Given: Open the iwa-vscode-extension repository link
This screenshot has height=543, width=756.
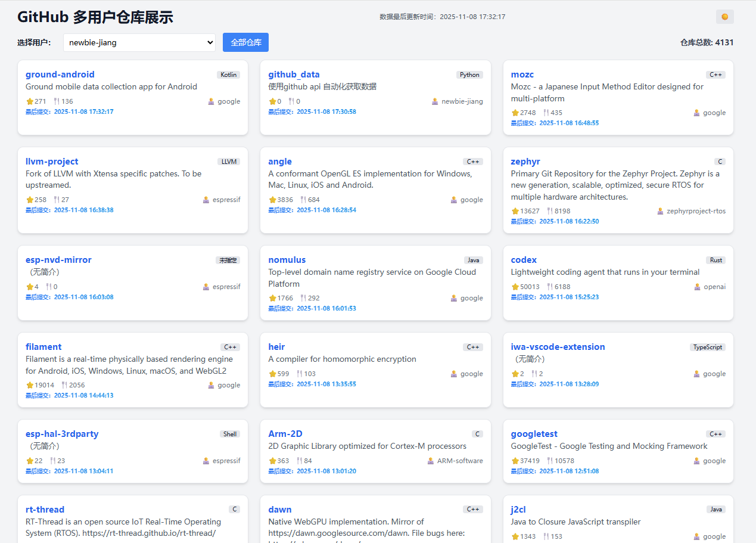Looking at the screenshot, I should (558, 347).
